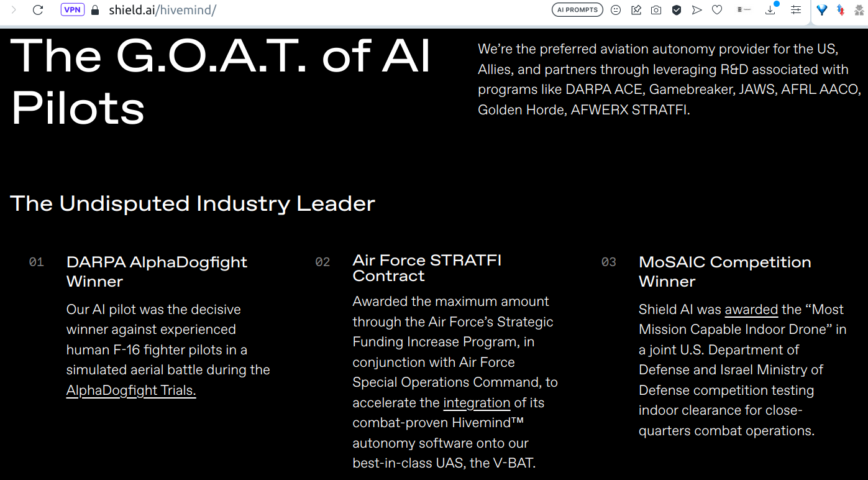Go forward with the browser forward arrow
This screenshot has height=480, width=868.
pyautogui.click(x=14, y=10)
